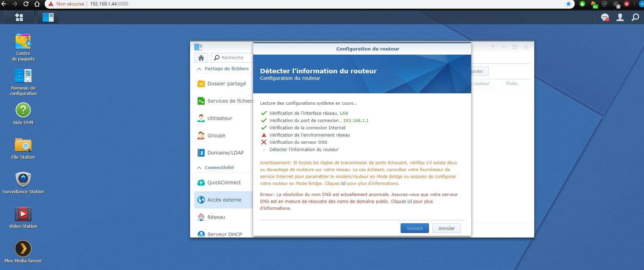644x270 pixels.
Task: Click the control panel help question mark
Action: pyautogui.click(x=493, y=47)
